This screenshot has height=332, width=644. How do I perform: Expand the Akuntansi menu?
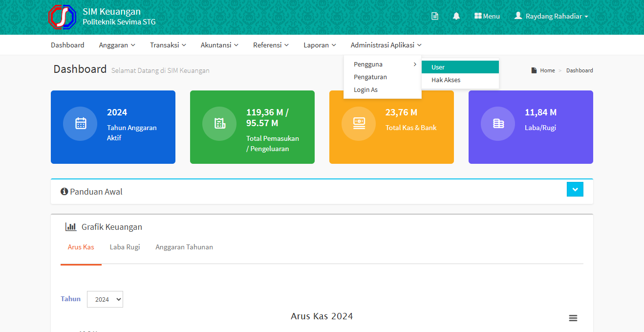pyautogui.click(x=219, y=45)
